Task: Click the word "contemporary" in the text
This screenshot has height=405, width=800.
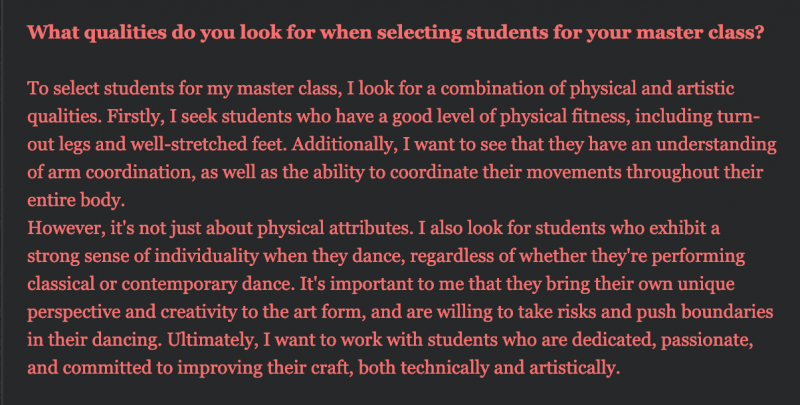Action: point(179,284)
